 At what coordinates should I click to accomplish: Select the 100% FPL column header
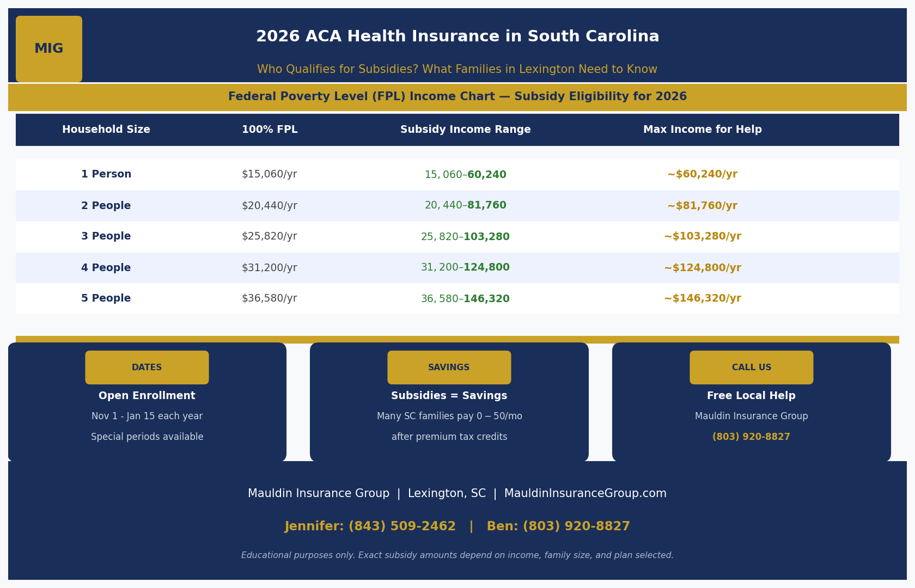tap(270, 130)
